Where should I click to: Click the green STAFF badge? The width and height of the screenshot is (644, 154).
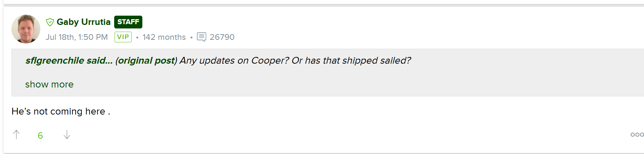(128, 22)
